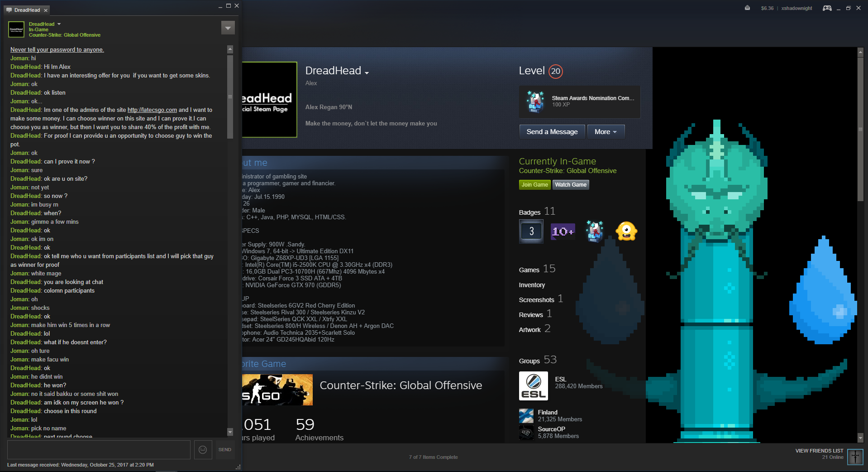Open the Reviews 1 section

535,314
